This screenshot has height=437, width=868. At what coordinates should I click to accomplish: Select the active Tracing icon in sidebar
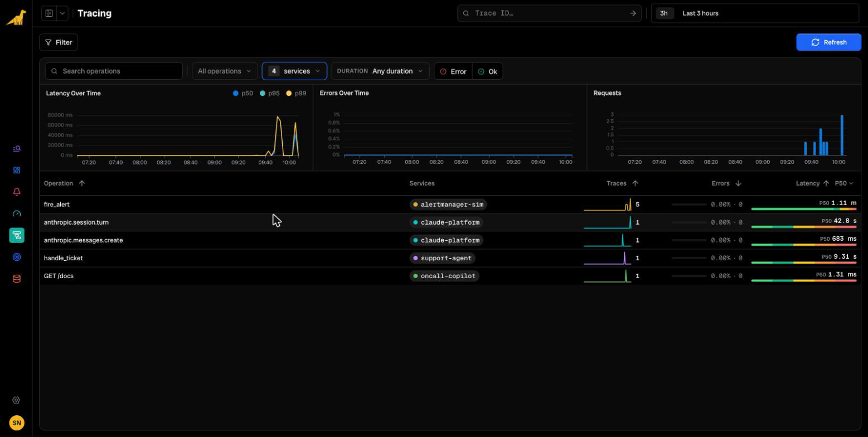[17, 235]
